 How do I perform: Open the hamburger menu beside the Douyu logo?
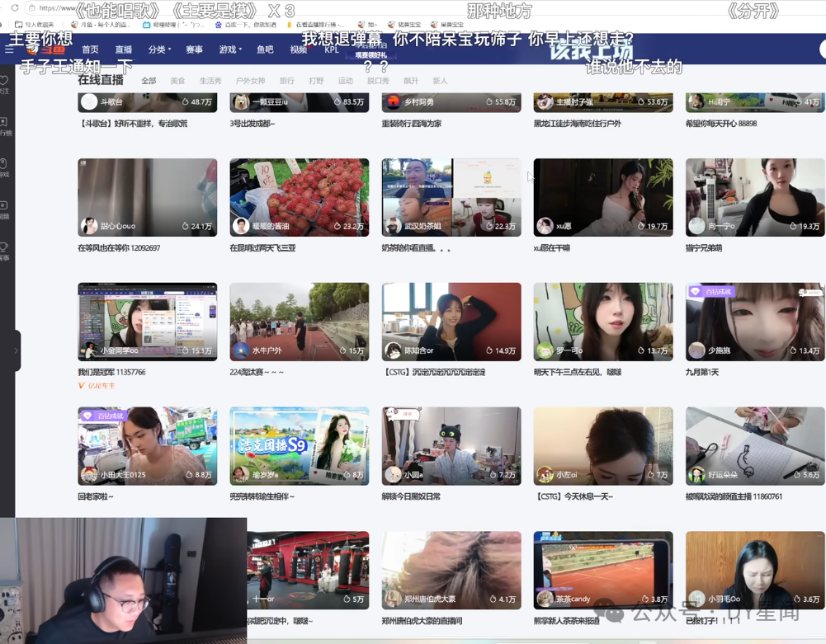point(9,49)
